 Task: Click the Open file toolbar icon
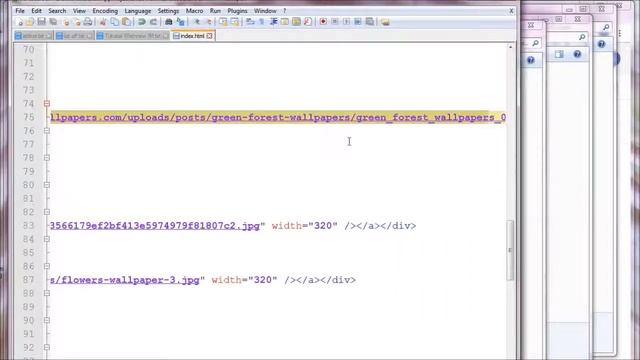tap(30, 22)
